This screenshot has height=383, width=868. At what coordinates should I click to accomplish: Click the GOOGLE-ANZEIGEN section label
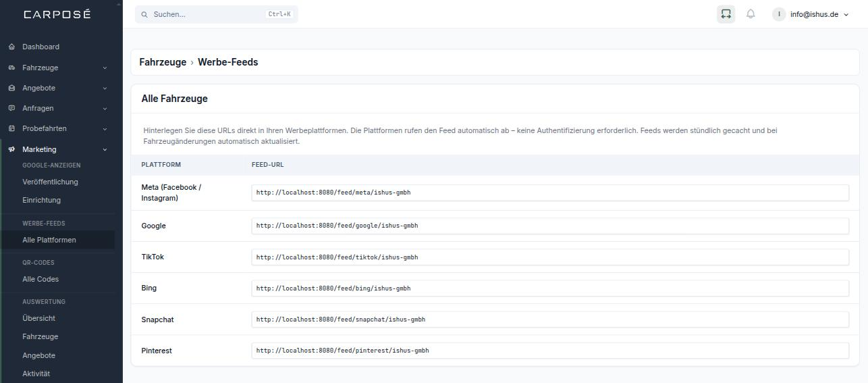[x=51, y=165]
